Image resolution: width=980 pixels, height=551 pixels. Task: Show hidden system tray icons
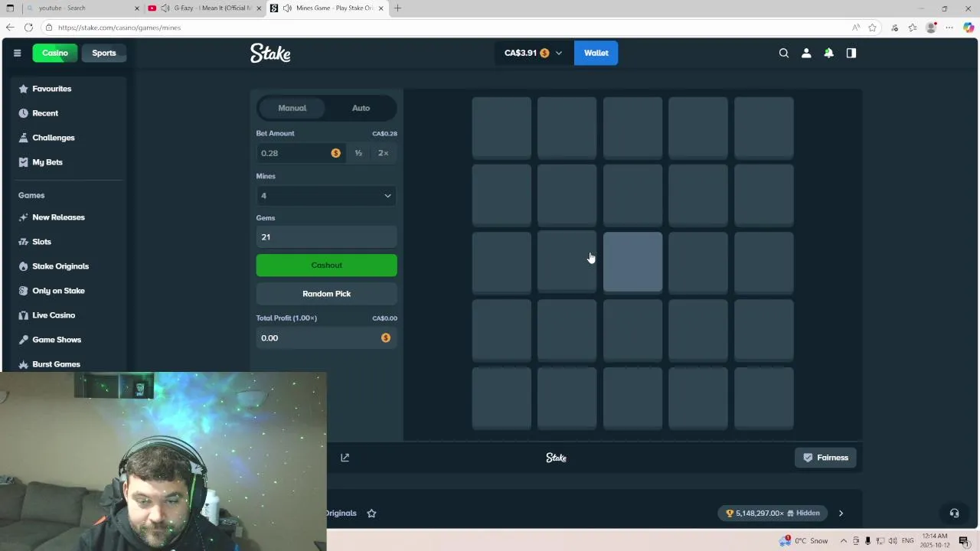tap(844, 541)
